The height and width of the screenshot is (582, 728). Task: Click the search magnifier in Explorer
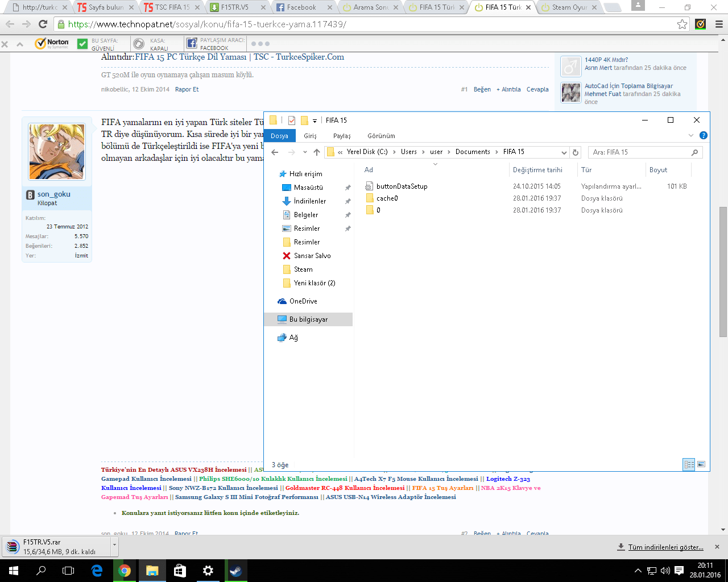point(694,152)
